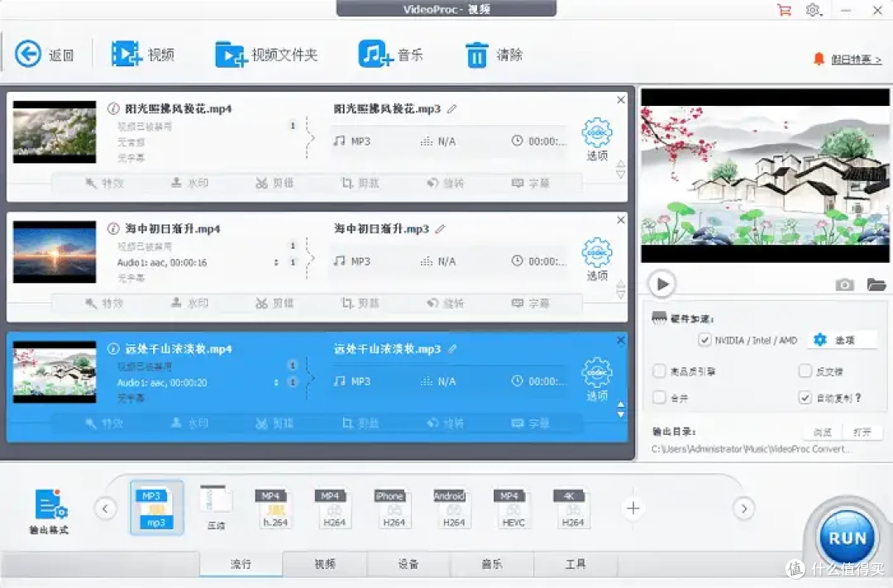Switch to the 设备 tab
893x588 pixels.
[408, 564]
